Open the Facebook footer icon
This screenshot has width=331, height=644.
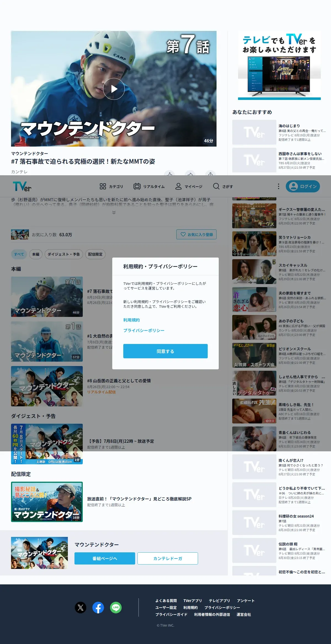point(98,608)
